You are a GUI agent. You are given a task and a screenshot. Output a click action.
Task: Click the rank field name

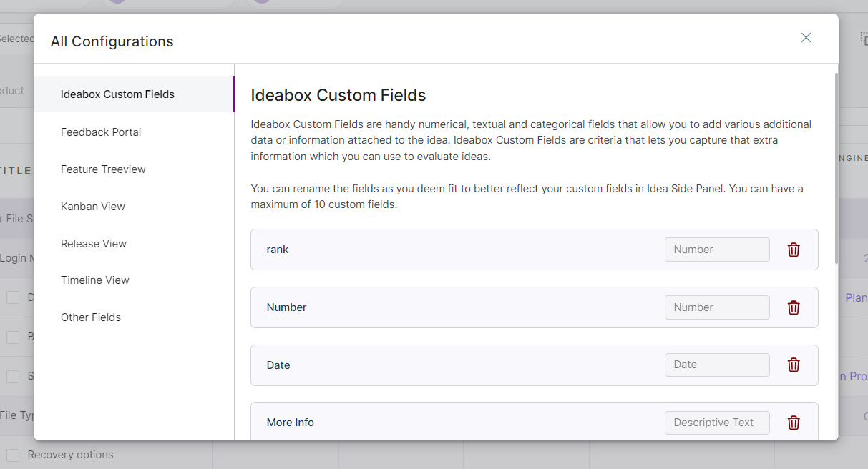tap(278, 250)
